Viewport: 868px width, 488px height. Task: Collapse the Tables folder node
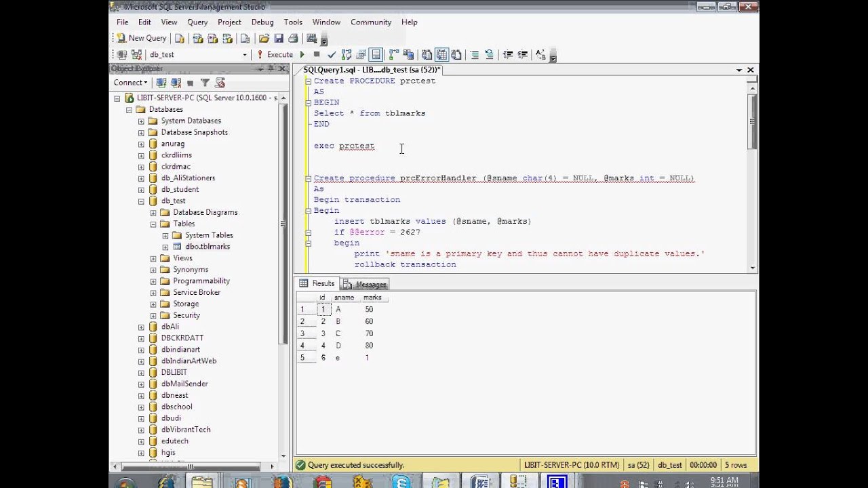coord(153,224)
